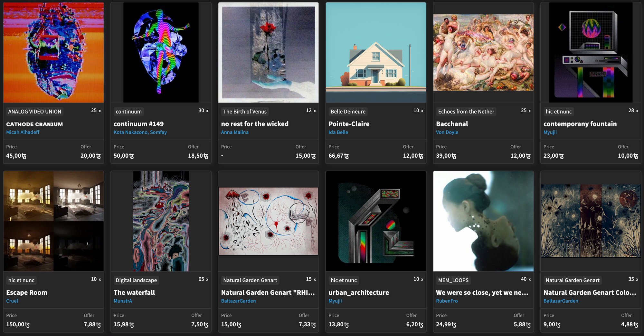
Task: Open the contemporany fountain computer artwork thumbnail
Action: pyautogui.click(x=591, y=53)
